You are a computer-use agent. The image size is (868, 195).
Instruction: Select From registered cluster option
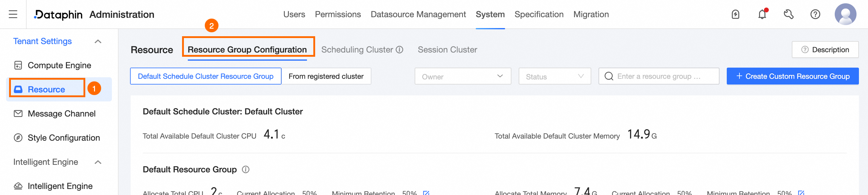tap(326, 76)
